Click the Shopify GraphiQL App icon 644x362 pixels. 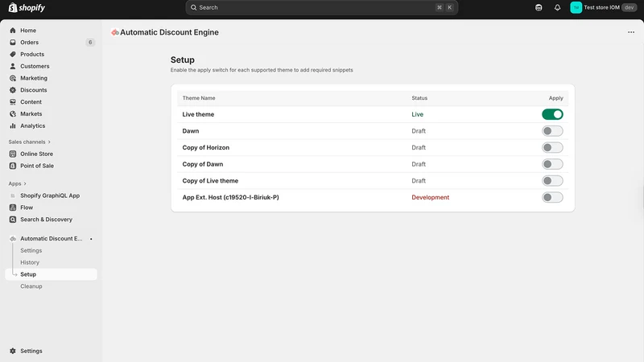coord(13,195)
